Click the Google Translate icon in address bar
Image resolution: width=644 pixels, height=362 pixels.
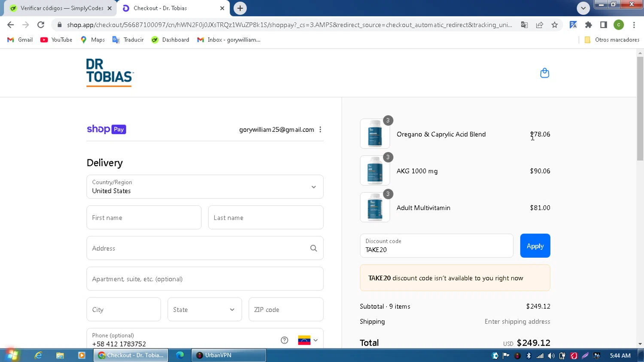[524, 25]
